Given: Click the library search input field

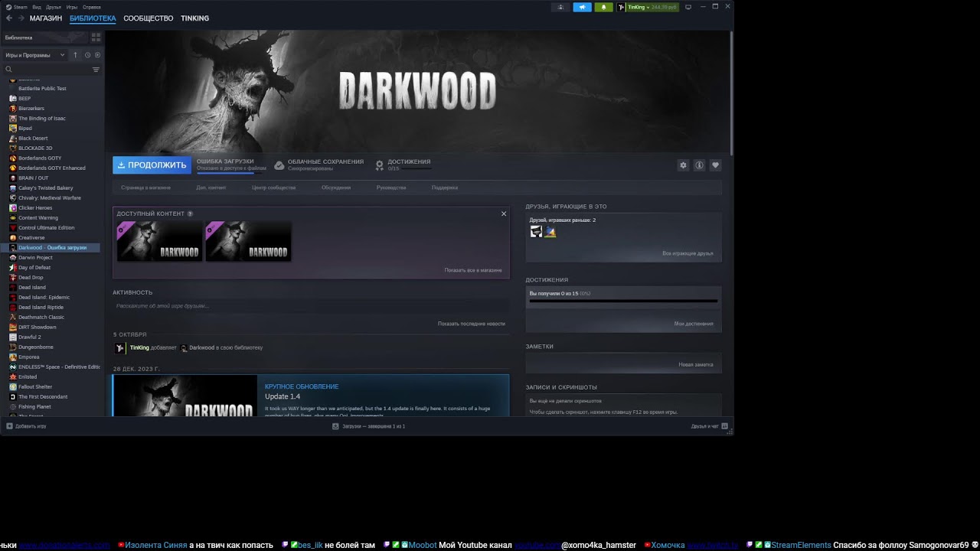Looking at the screenshot, I should [x=52, y=70].
